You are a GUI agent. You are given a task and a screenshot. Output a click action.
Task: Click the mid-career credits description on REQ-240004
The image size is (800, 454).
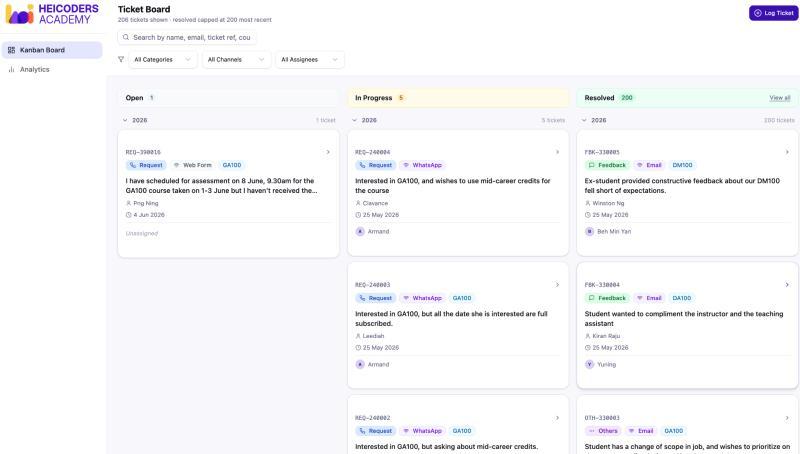(x=453, y=186)
